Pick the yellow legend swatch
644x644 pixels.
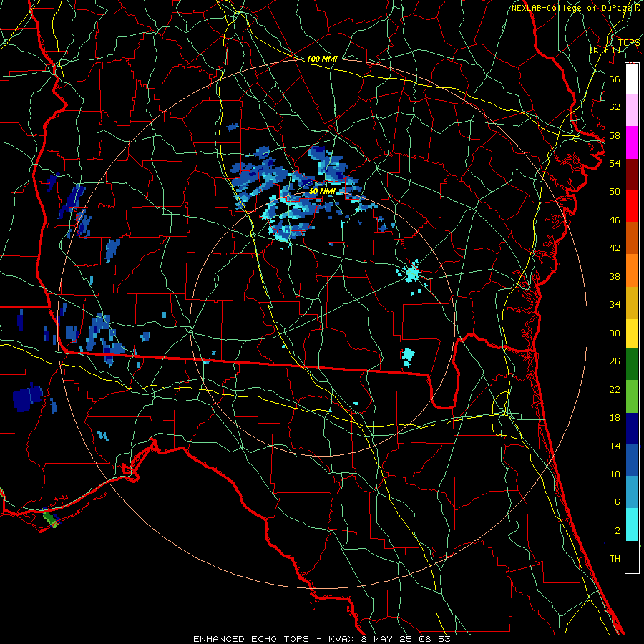point(632,333)
